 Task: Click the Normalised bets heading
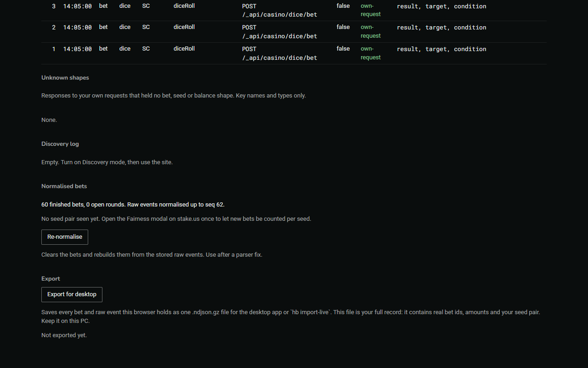click(64, 186)
